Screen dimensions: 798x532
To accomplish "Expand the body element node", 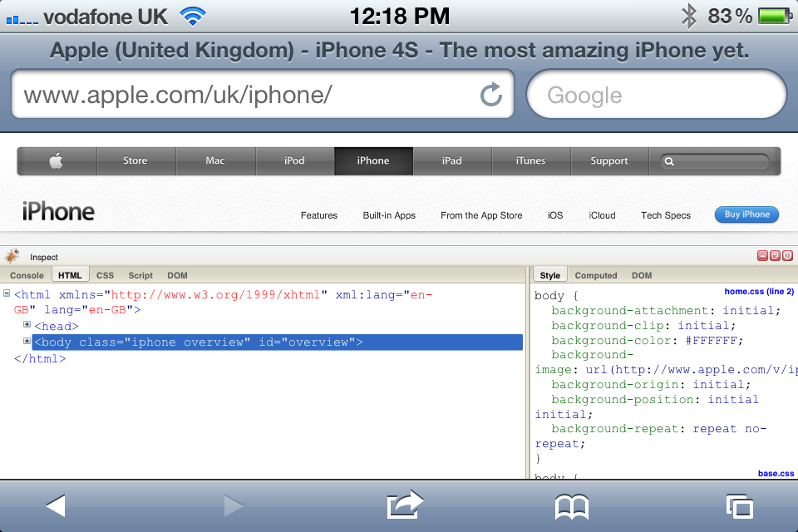I will (27, 342).
